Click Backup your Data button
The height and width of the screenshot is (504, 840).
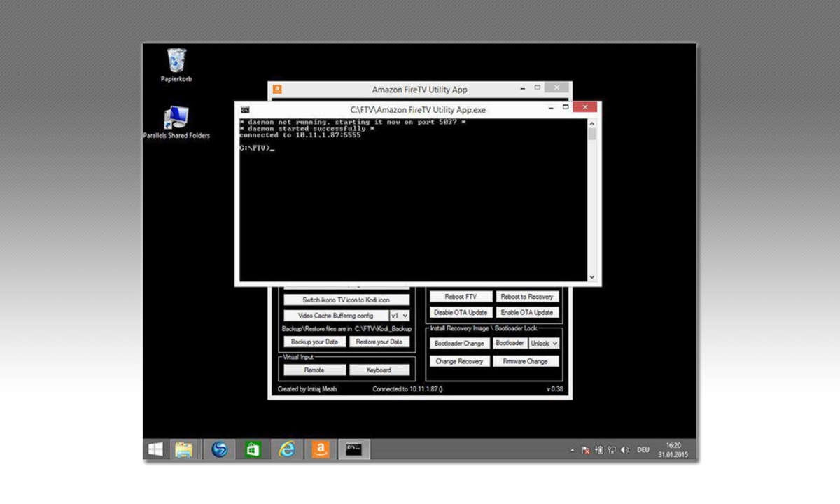(x=314, y=342)
